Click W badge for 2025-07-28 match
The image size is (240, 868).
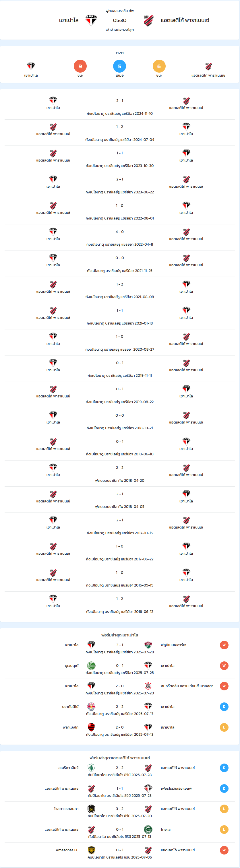click(x=224, y=645)
